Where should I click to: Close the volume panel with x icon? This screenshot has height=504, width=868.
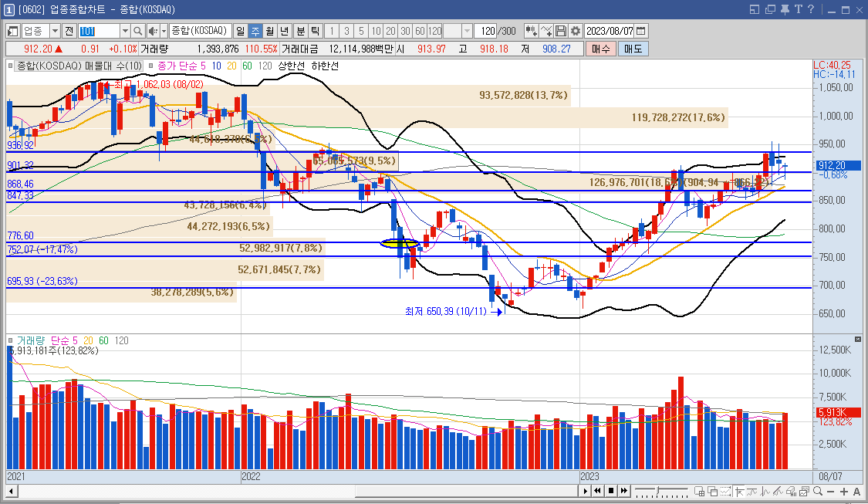(857, 339)
